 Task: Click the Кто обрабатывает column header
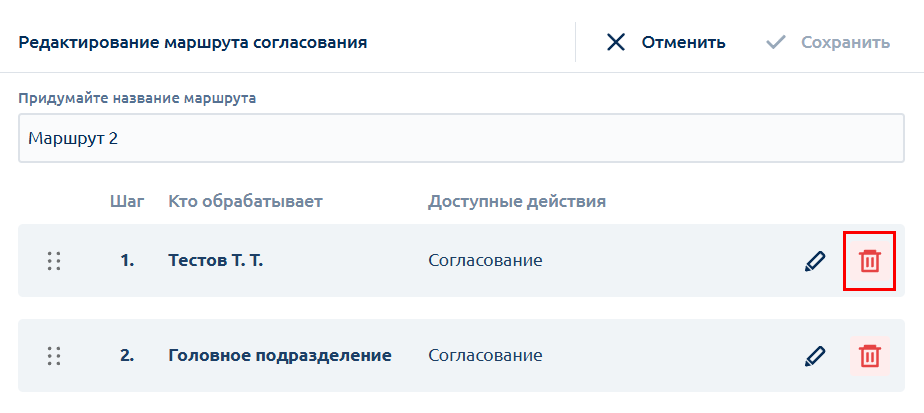pyautogui.click(x=246, y=202)
